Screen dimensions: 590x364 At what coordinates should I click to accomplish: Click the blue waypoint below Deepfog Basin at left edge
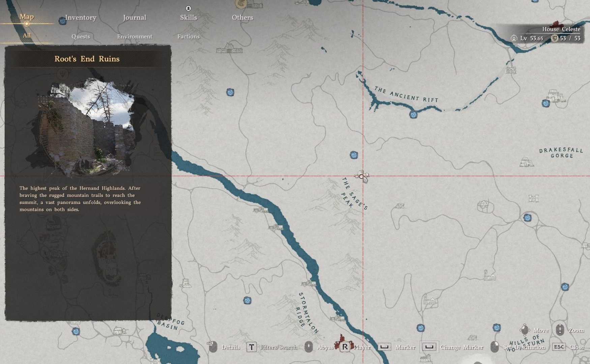76,332
